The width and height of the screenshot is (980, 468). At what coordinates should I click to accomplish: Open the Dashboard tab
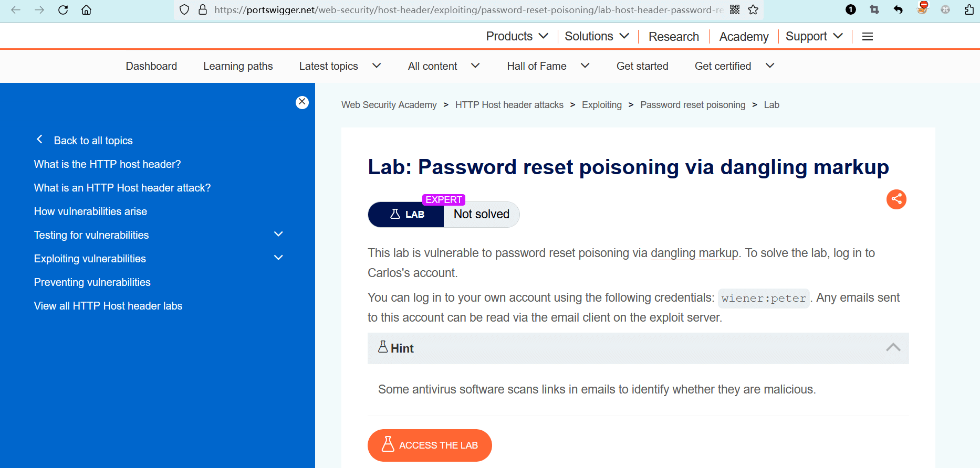(151, 66)
